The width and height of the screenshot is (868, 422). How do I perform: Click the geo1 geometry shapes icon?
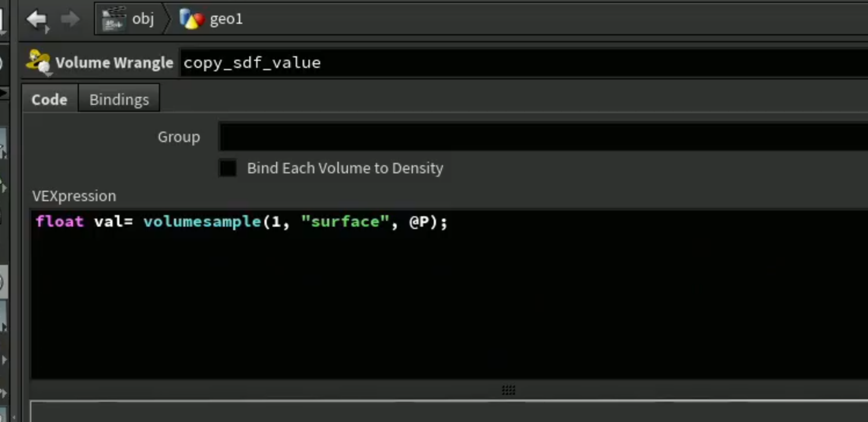191,19
